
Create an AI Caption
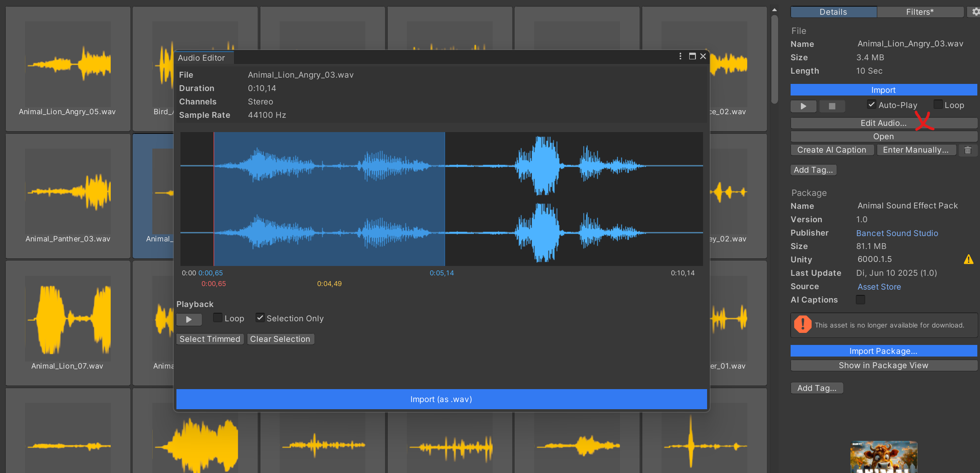(832, 150)
